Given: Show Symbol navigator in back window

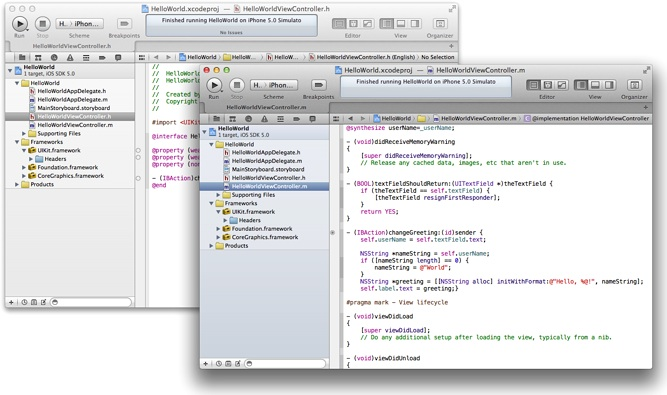Looking at the screenshot, I should pos(38,57).
